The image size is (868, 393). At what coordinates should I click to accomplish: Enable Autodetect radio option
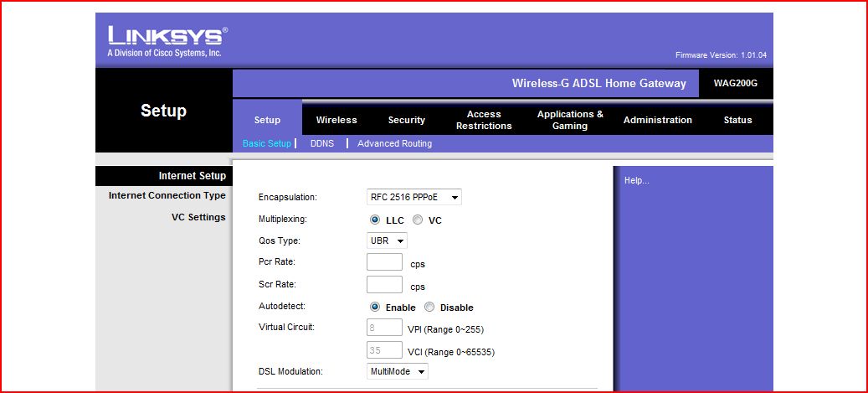375,308
